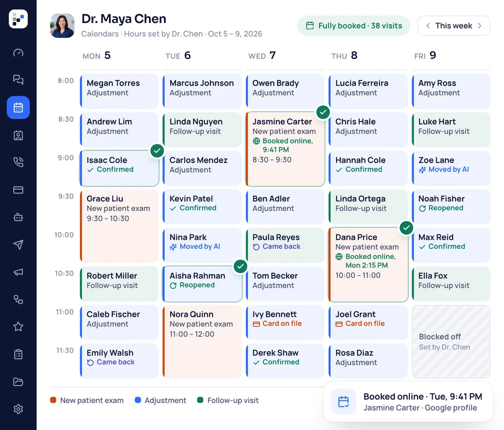Image resolution: width=504 pixels, height=430 pixels.
Task: Open Noah Fisher's Reopened appointment
Action: pyautogui.click(x=451, y=207)
